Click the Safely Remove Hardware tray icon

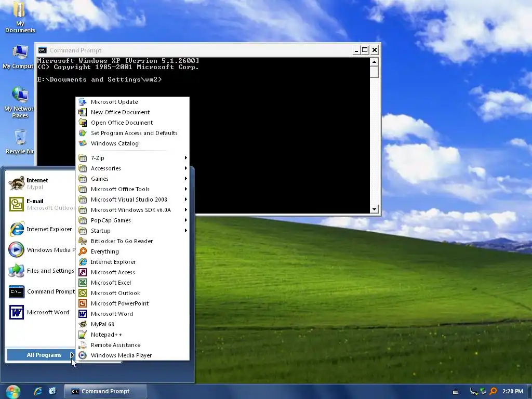click(x=483, y=391)
